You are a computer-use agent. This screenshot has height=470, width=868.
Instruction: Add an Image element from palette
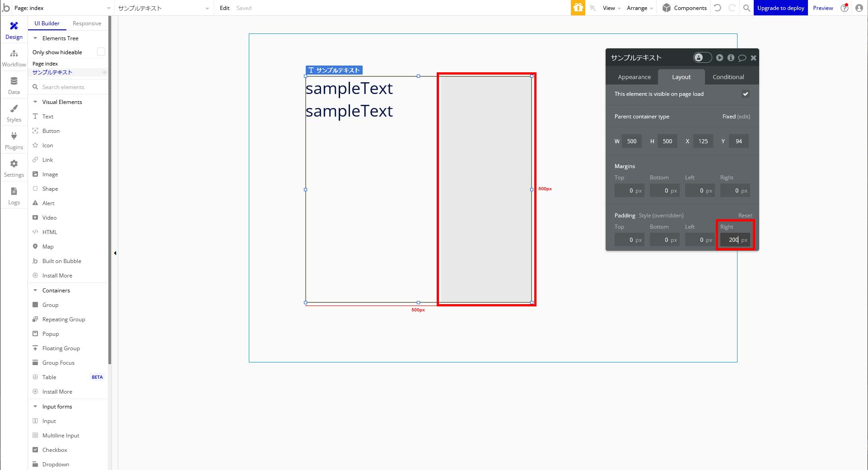50,174
